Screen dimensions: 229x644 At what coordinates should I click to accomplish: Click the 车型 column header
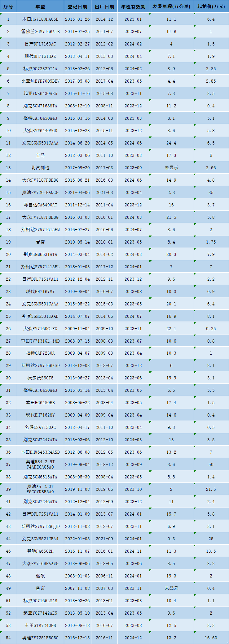(x=40, y=6)
